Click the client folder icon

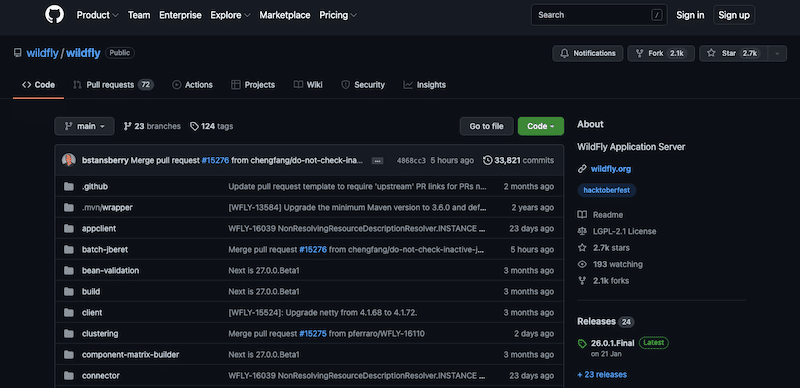point(69,312)
